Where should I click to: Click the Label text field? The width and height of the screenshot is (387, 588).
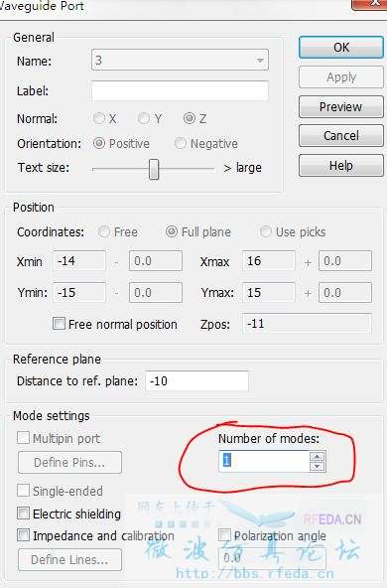point(180,90)
